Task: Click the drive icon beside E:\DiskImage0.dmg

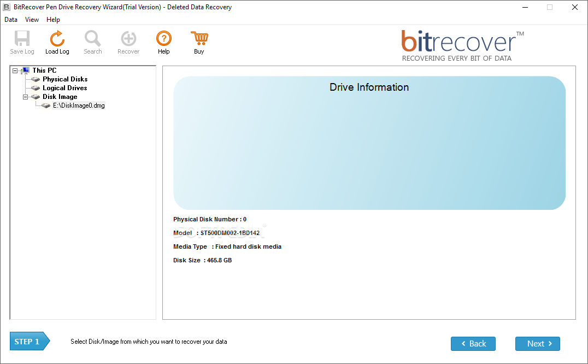Action: click(x=46, y=105)
